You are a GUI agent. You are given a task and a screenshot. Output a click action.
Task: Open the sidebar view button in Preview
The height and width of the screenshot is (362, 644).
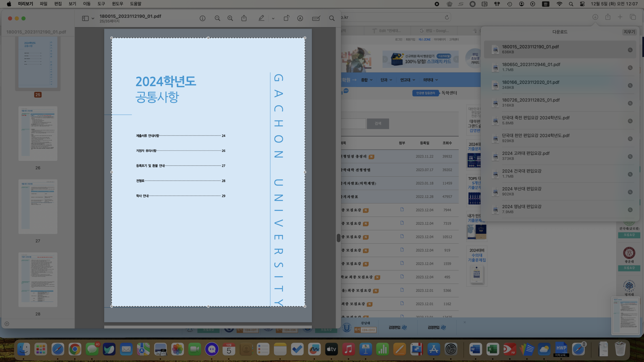pyautogui.click(x=85, y=18)
